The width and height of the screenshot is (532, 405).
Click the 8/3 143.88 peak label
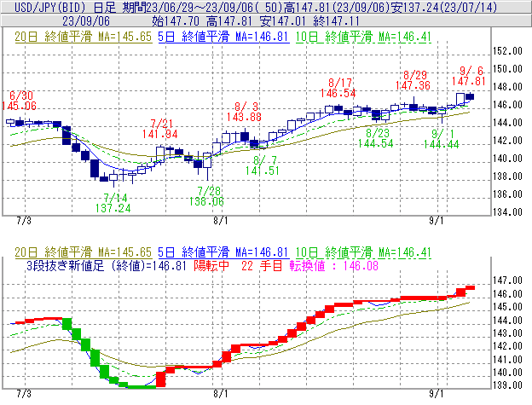pos(245,112)
